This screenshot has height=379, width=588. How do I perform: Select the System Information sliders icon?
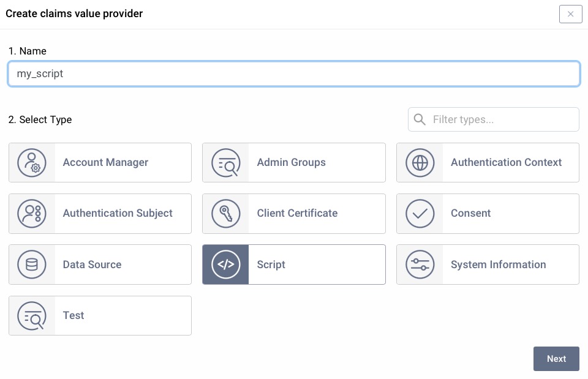tap(420, 265)
